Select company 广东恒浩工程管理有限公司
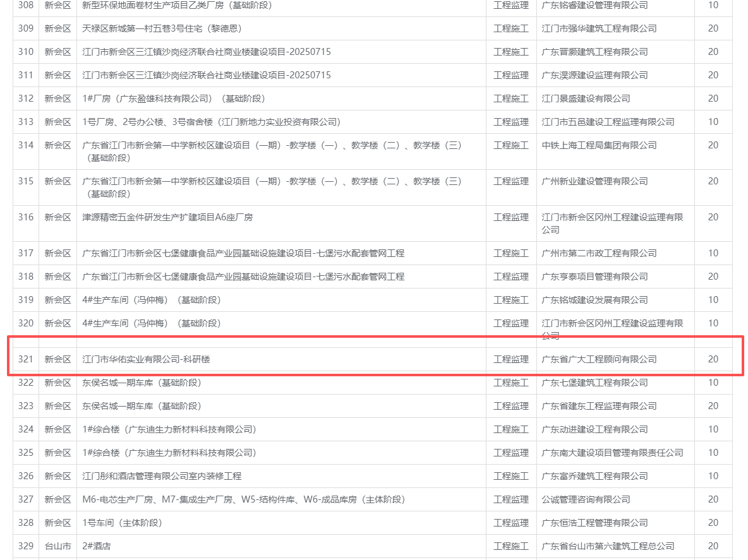 (x=594, y=523)
